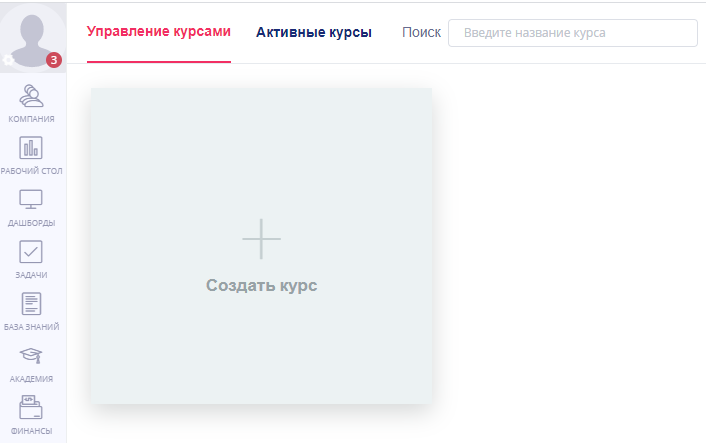706x443 pixels.
Task: Open Финансы sidebar icon
Action: click(x=31, y=407)
